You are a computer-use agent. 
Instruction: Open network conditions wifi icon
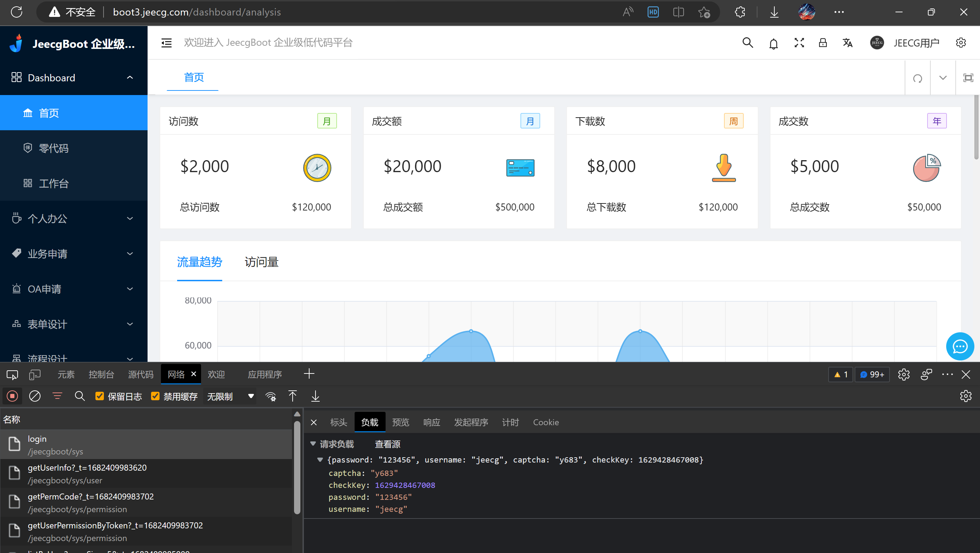(270, 396)
